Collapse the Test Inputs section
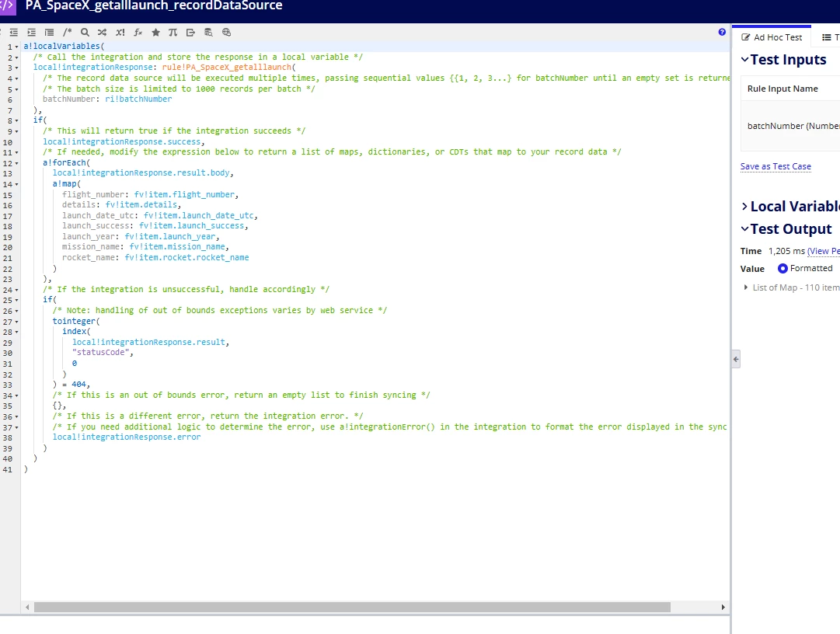This screenshot has height=634, width=840. 744,59
